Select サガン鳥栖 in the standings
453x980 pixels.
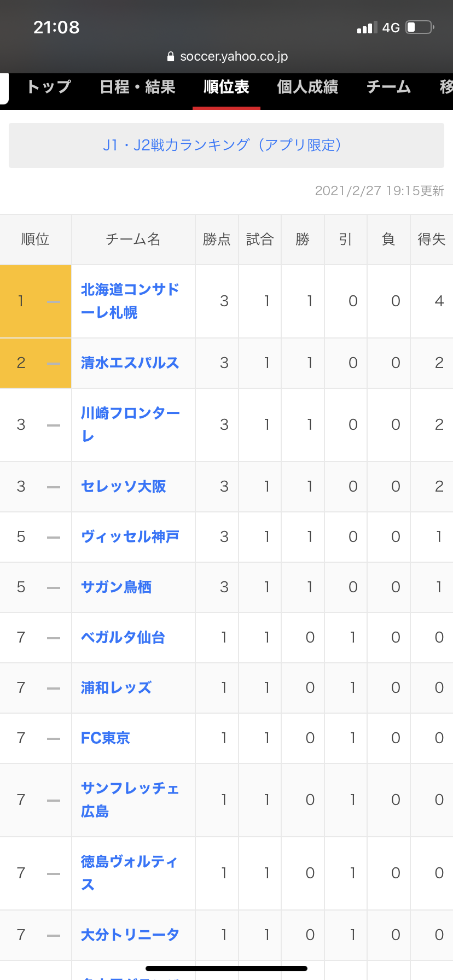[x=116, y=587]
